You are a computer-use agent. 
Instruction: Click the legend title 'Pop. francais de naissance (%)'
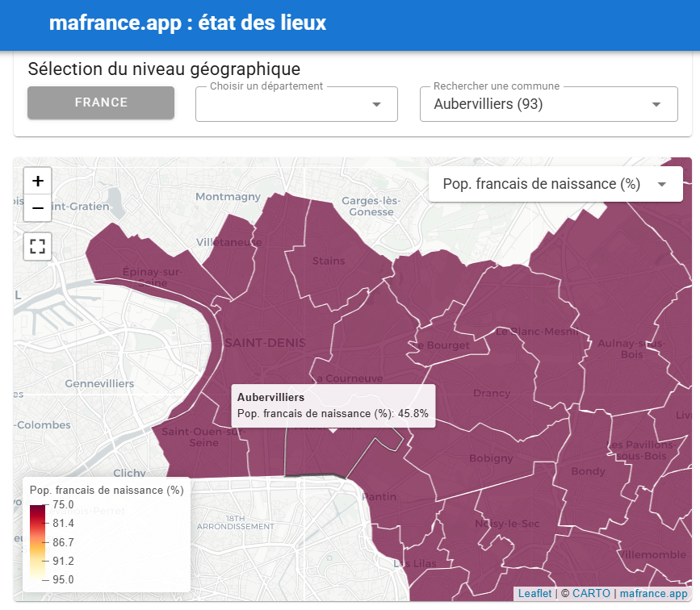point(107,490)
